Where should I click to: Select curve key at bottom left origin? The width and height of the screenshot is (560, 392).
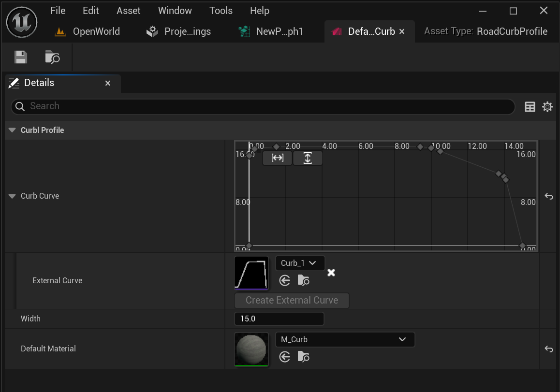pyautogui.click(x=249, y=246)
